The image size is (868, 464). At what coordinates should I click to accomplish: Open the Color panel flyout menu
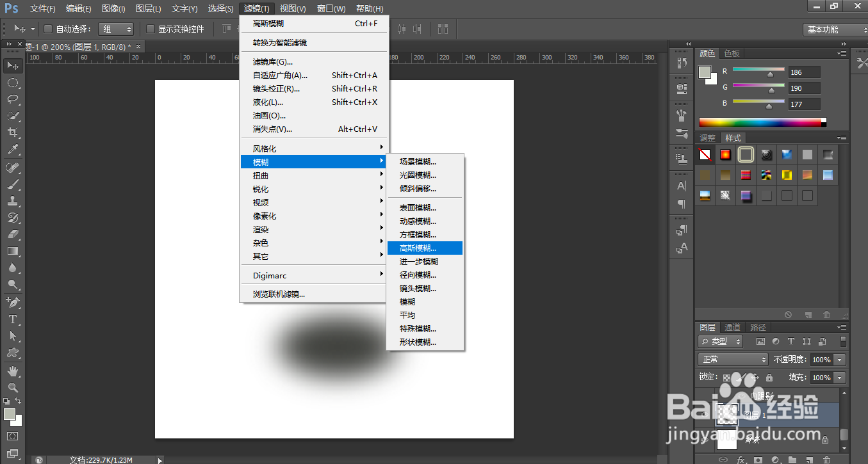point(842,53)
